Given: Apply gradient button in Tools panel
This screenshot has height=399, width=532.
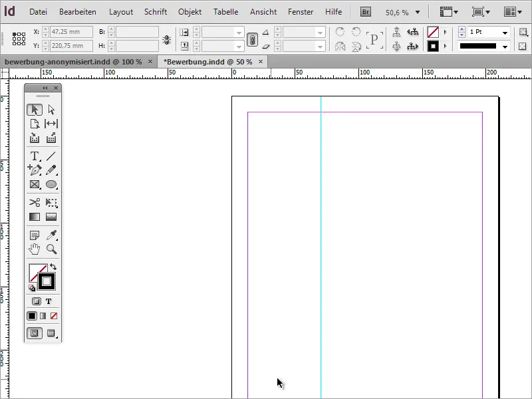Looking at the screenshot, I should click(x=43, y=316).
